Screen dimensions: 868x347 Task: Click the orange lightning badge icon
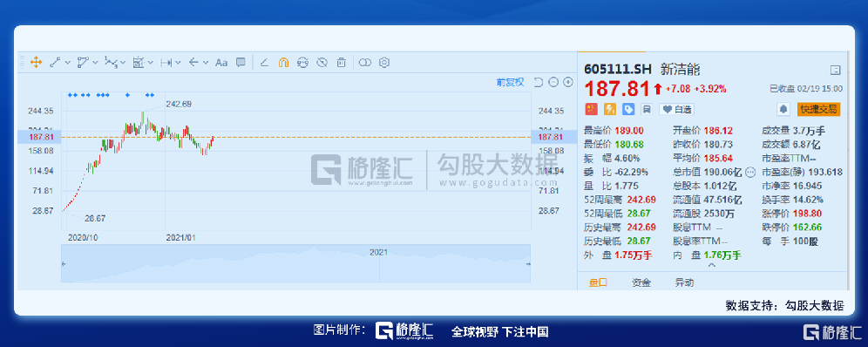pos(610,109)
